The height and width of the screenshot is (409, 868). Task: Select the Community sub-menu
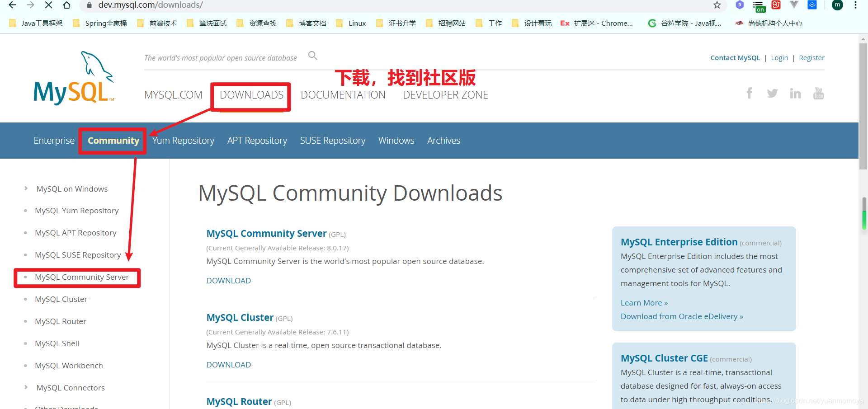(x=113, y=141)
